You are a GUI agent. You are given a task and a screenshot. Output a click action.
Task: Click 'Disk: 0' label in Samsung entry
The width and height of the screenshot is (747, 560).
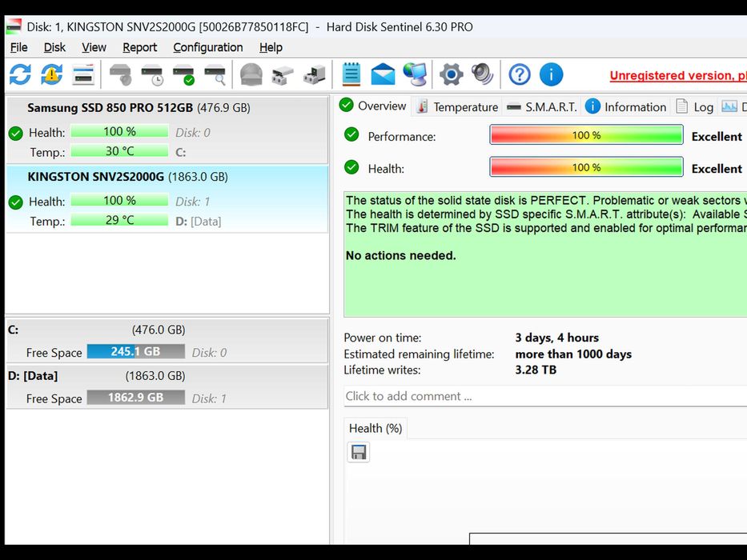coord(192,133)
